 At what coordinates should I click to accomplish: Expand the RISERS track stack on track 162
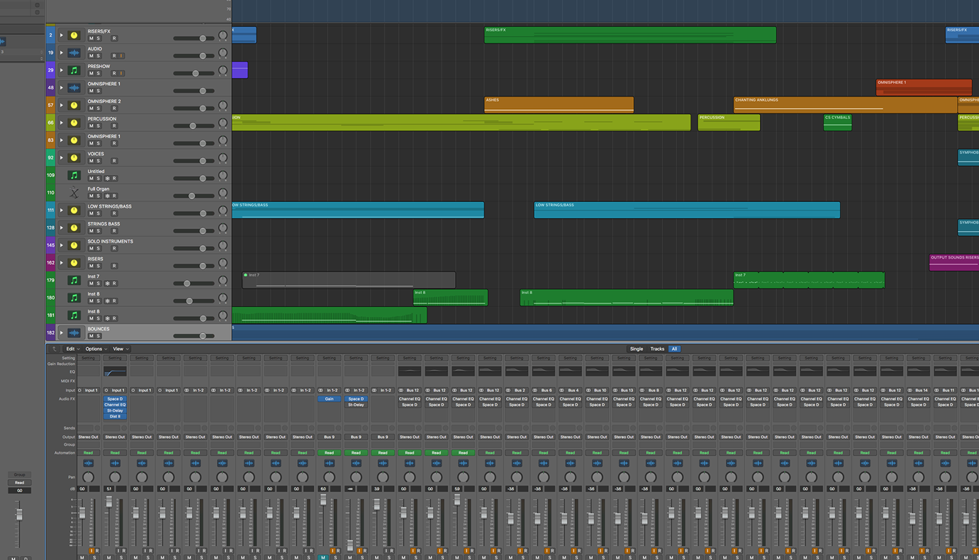(x=62, y=262)
